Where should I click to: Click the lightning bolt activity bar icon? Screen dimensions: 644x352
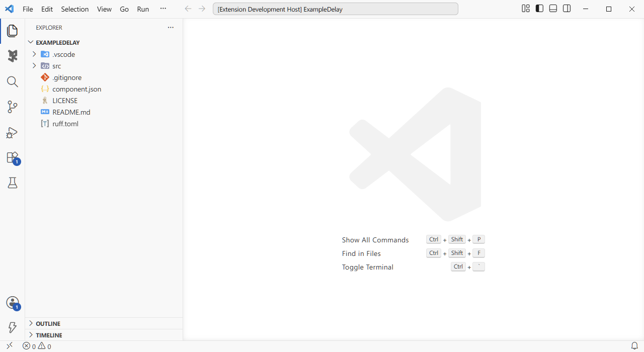13,328
